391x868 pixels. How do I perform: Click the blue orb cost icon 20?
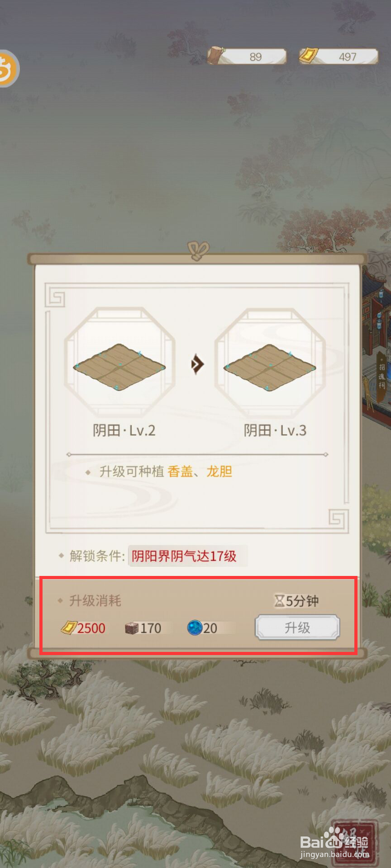195,628
